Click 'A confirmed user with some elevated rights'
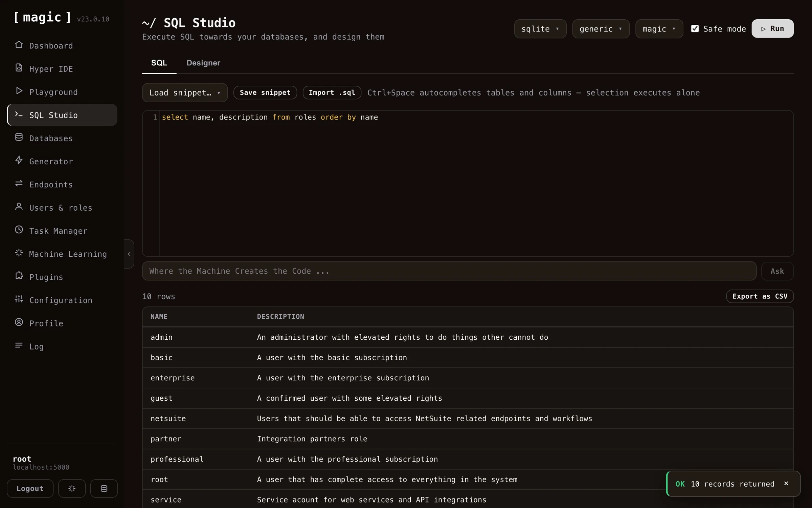 click(349, 398)
